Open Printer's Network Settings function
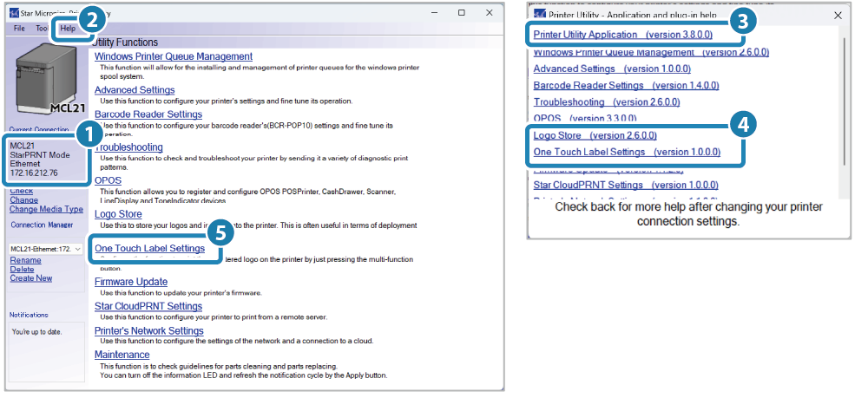 (x=149, y=331)
